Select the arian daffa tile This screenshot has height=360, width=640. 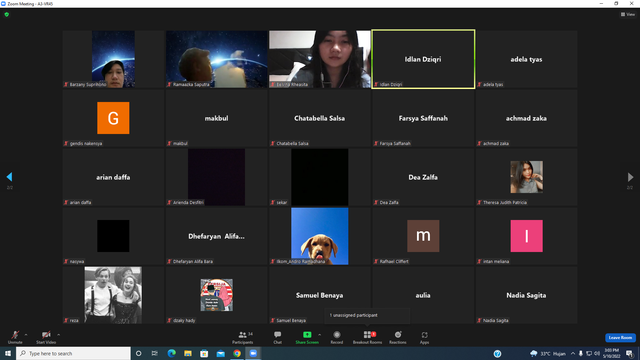point(113,177)
